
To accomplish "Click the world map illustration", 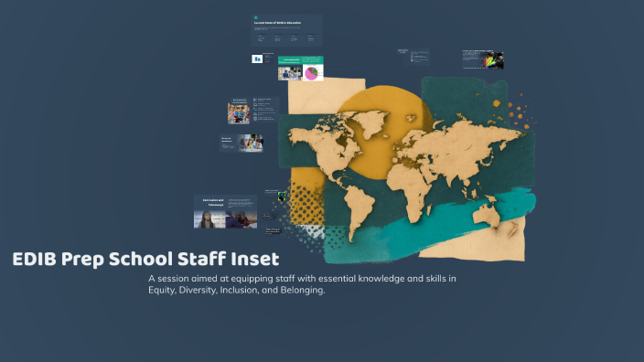I will (x=407, y=169).
